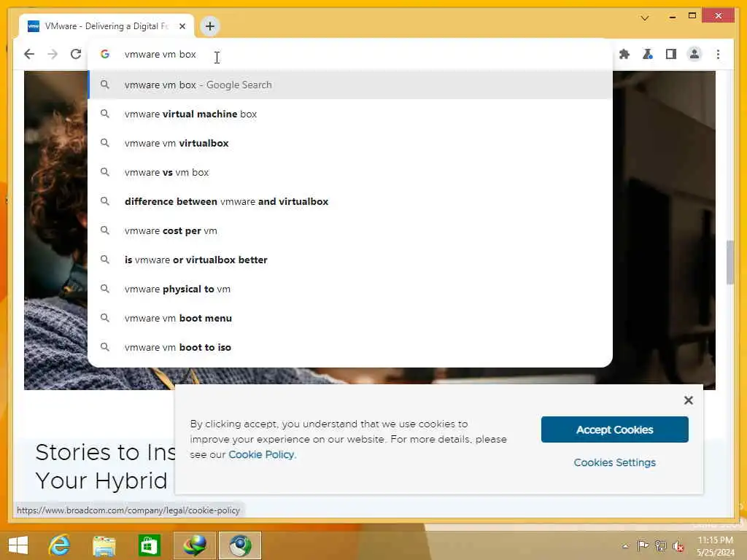This screenshot has height=560, width=747.
Task: Switch to the Chrome-like browser taskbar icon
Action: pos(240,545)
